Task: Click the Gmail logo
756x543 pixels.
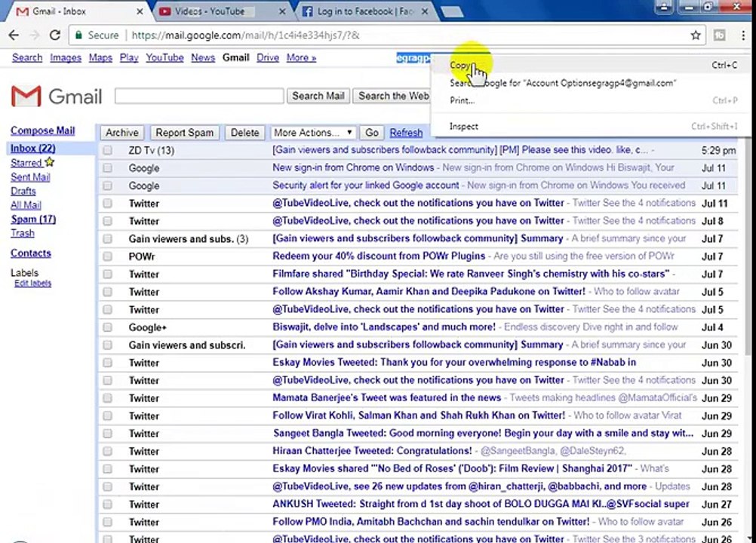Action: (x=57, y=97)
